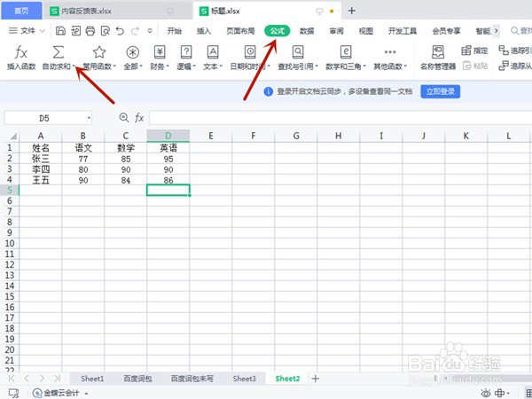Expand the 文本 dropdown arrow
Screen dimensions: 532x399
[x=221, y=66]
